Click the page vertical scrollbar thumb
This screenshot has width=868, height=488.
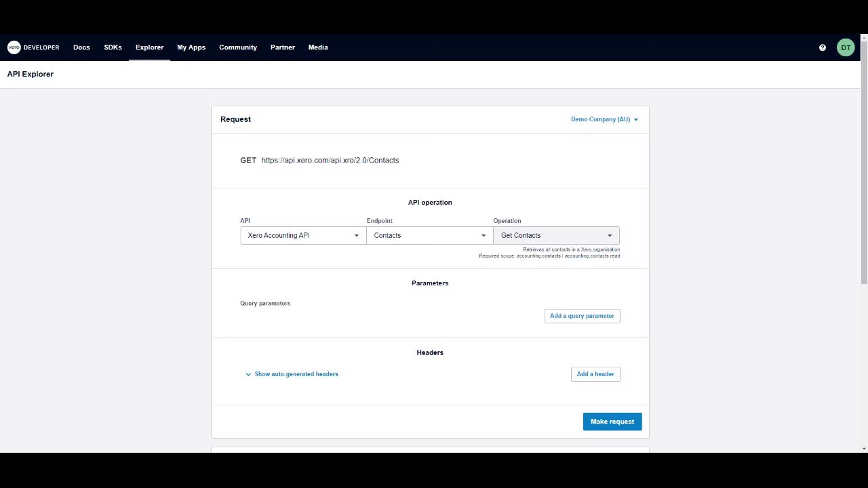[864, 163]
